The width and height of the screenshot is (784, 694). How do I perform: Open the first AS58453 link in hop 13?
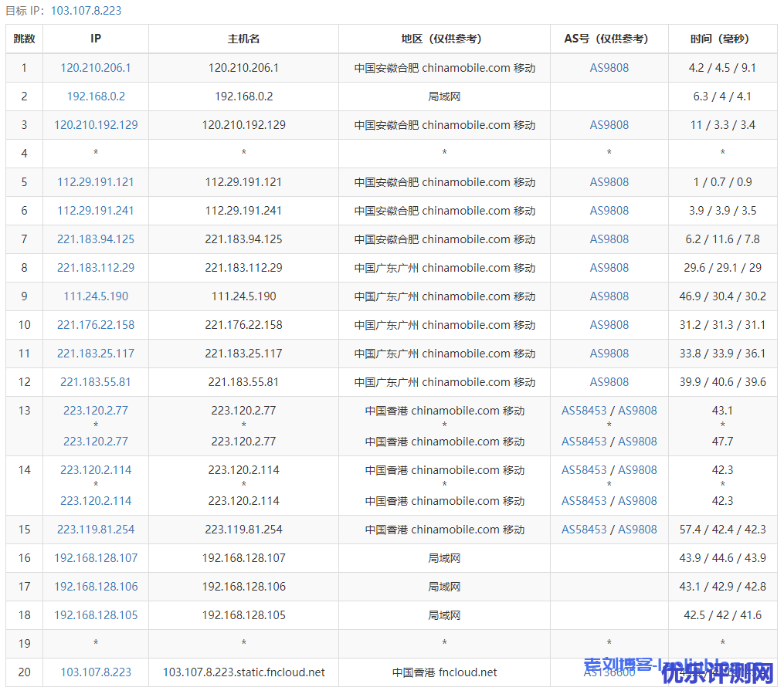(x=583, y=411)
